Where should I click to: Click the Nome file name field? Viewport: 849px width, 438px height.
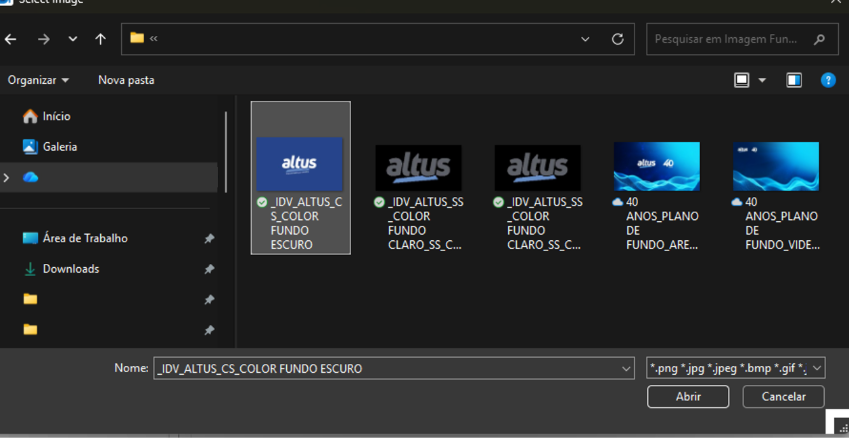pyautogui.click(x=394, y=369)
